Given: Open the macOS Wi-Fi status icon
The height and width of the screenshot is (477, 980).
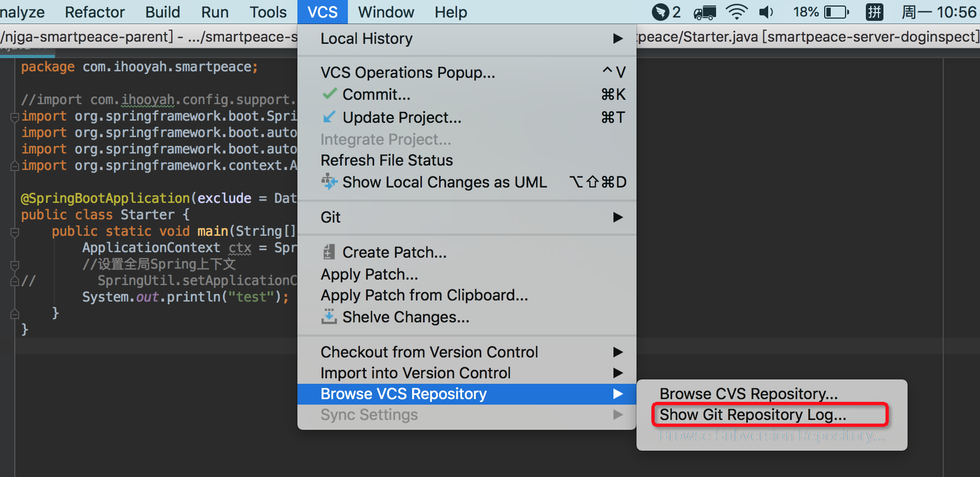Looking at the screenshot, I should point(736,11).
